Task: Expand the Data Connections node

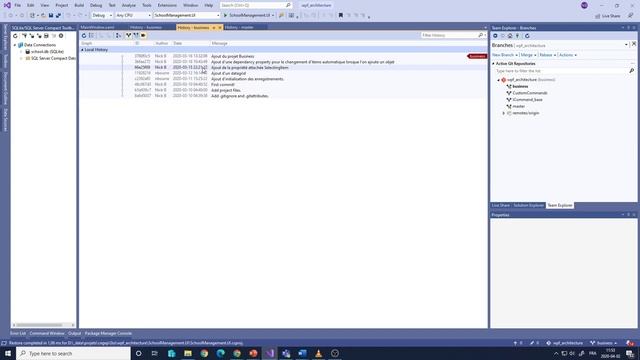Action: click(x=15, y=45)
